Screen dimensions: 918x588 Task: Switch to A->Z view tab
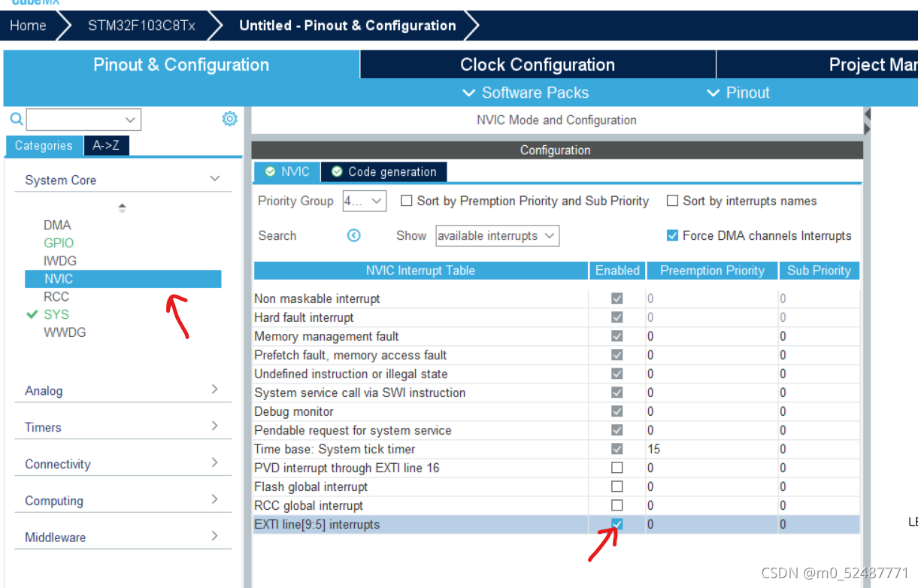point(106,145)
